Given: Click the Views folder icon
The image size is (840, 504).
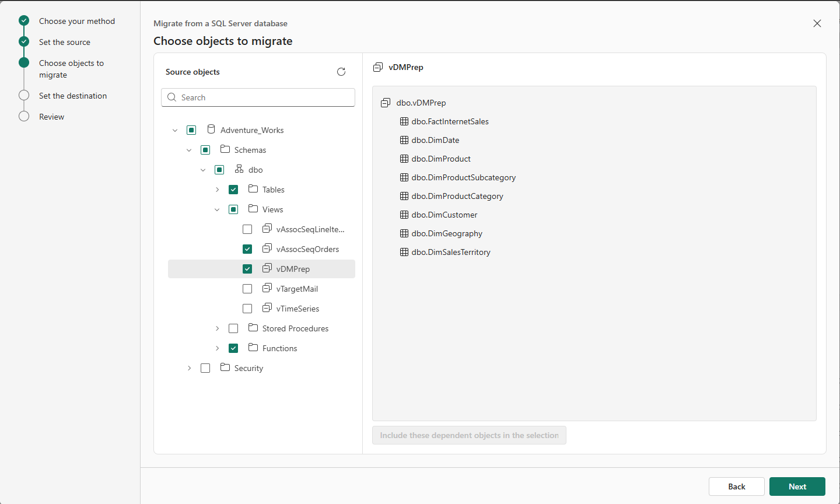Looking at the screenshot, I should [x=253, y=209].
